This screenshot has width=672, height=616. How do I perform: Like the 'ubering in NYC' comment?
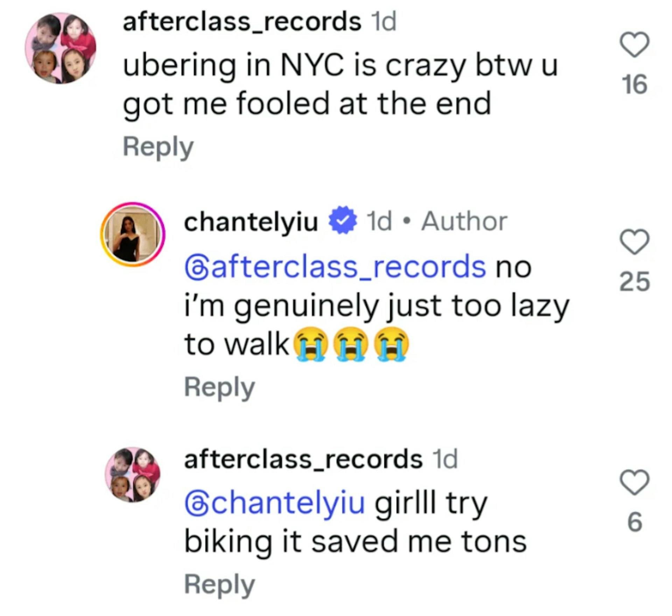click(x=635, y=44)
